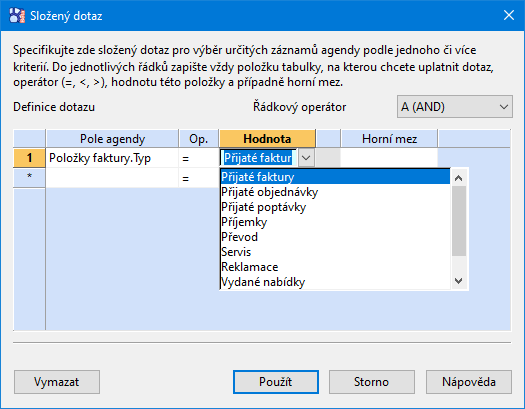Screen dimensions: 525x409
Task: Choose Přijaté objednávky in dropdown list
Action: pos(335,192)
